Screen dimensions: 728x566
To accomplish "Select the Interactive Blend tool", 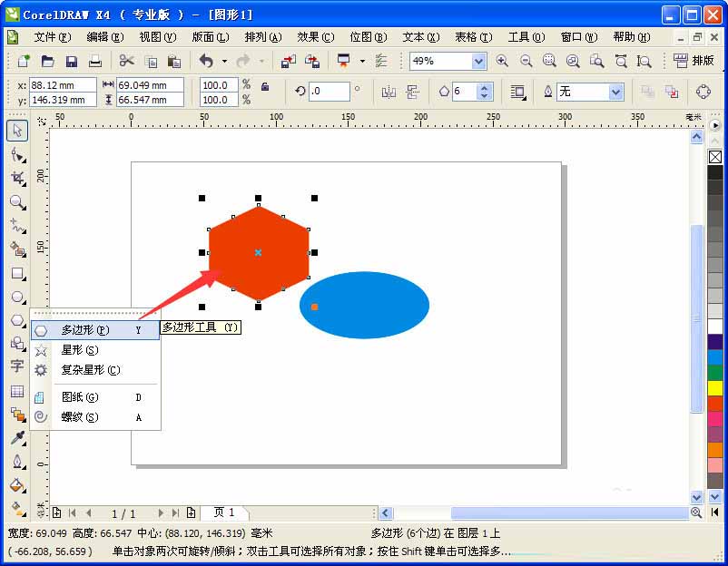I will click(17, 415).
